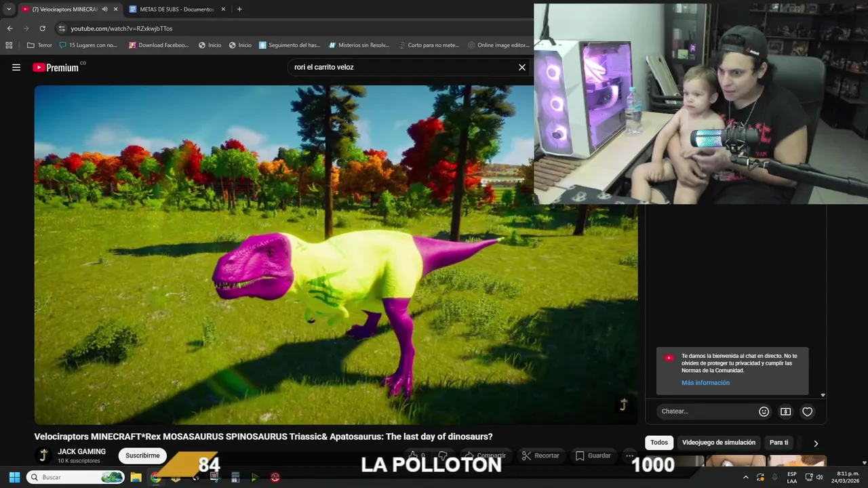Open the JACK GAMING channel name
Screen dimensions: 868x488
(81, 451)
